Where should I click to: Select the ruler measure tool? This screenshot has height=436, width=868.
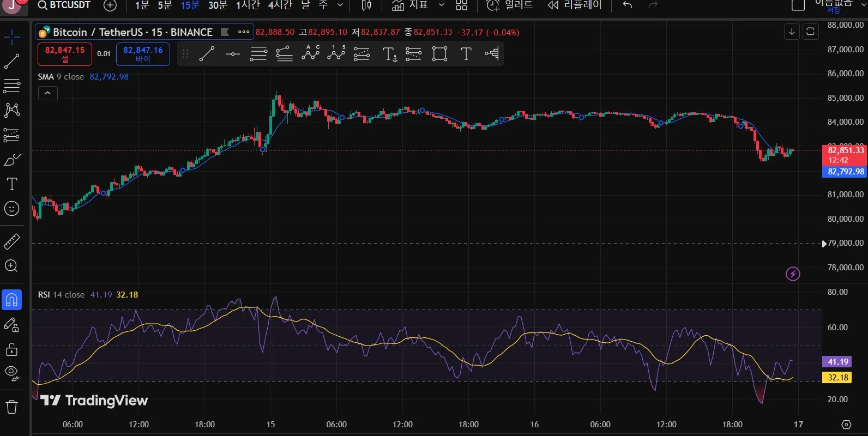11,241
